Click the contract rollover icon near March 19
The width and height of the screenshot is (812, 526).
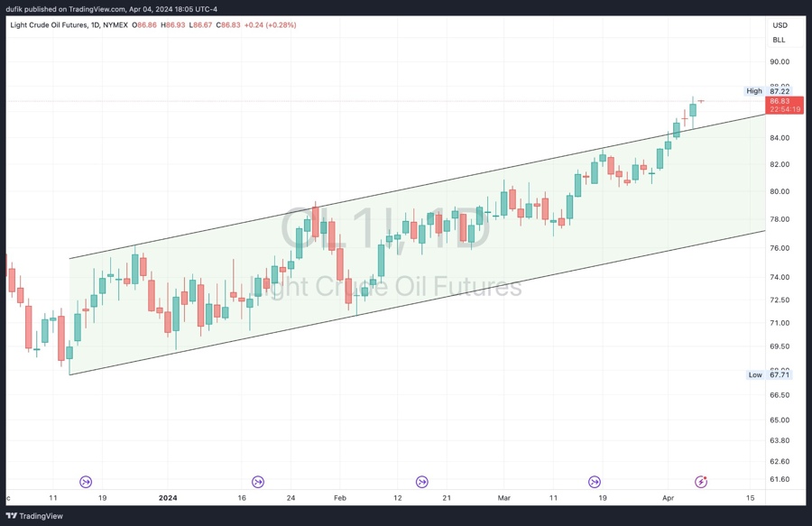pos(595,482)
